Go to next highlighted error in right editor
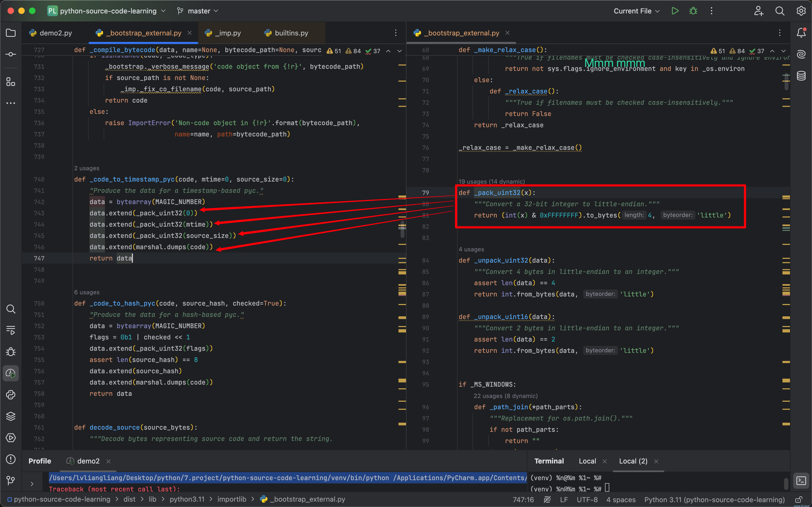The height and width of the screenshot is (507, 812). click(784, 51)
